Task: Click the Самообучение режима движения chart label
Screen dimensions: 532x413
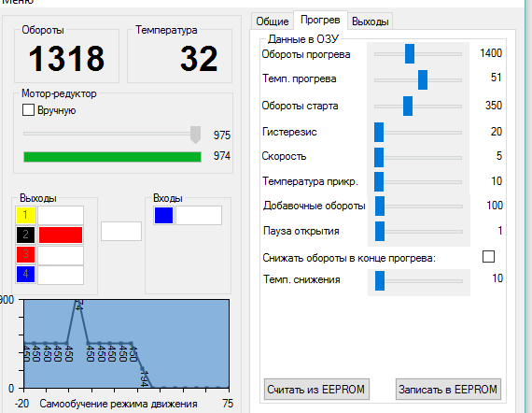Action: point(119,404)
